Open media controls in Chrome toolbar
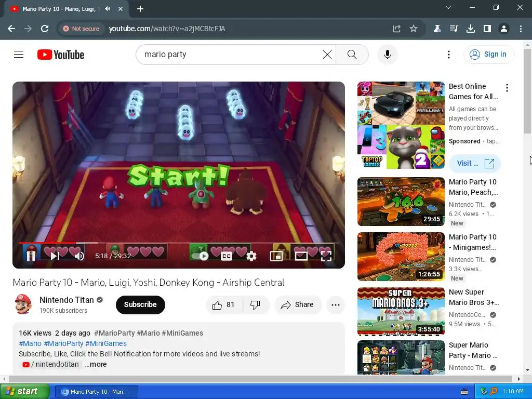This screenshot has width=532, height=399. click(454, 29)
